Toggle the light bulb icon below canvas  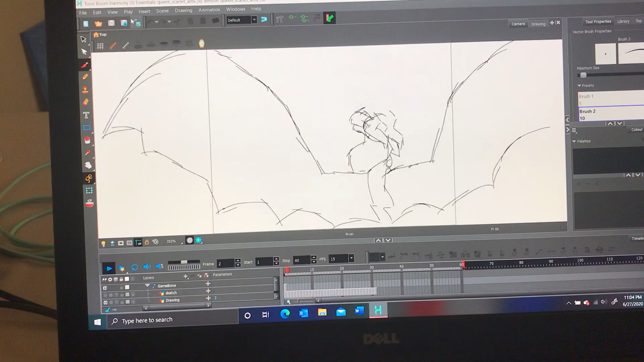click(x=103, y=244)
